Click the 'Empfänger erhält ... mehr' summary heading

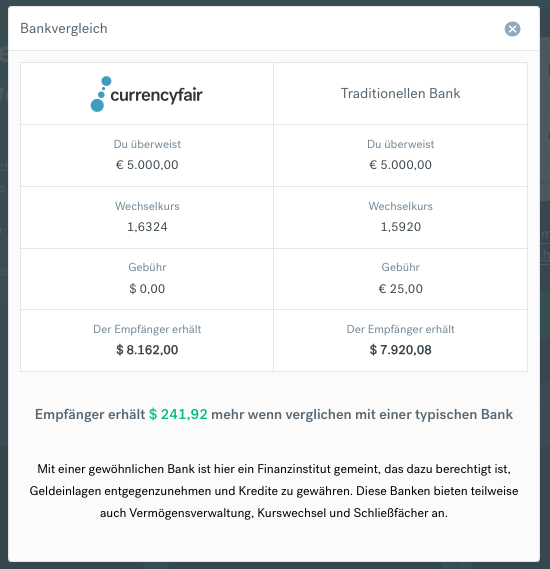click(x=274, y=414)
